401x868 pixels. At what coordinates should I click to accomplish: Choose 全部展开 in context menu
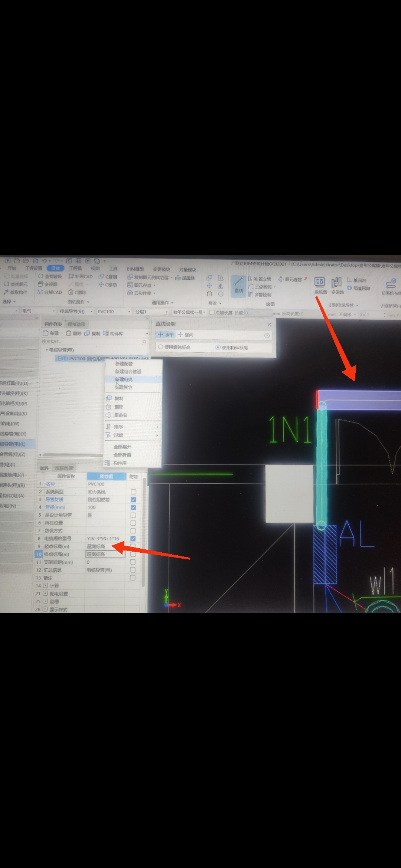coord(122,447)
